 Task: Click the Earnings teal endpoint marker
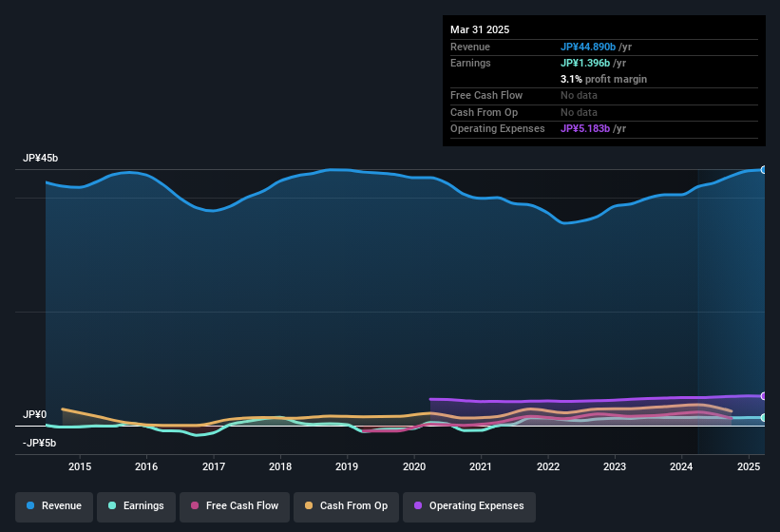click(764, 418)
